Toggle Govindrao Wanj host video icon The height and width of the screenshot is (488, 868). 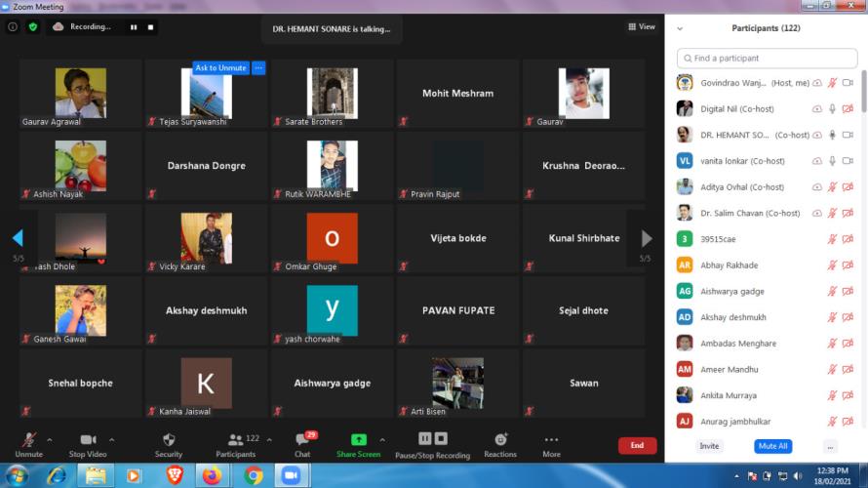pyautogui.click(x=848, y=83)
